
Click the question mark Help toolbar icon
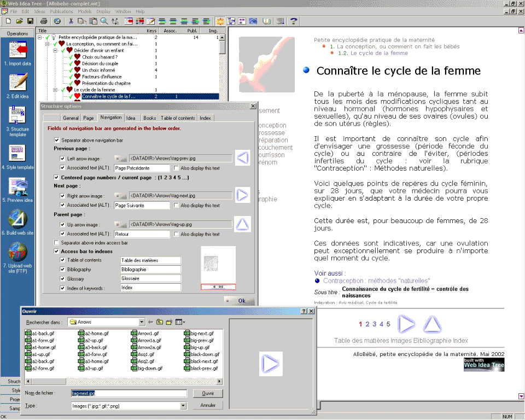[294, 21]
